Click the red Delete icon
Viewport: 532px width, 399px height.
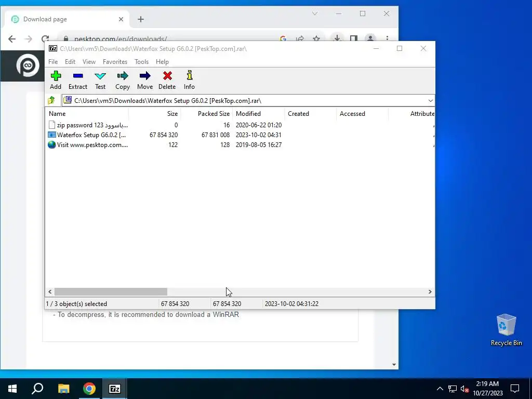tap(167, 76)
